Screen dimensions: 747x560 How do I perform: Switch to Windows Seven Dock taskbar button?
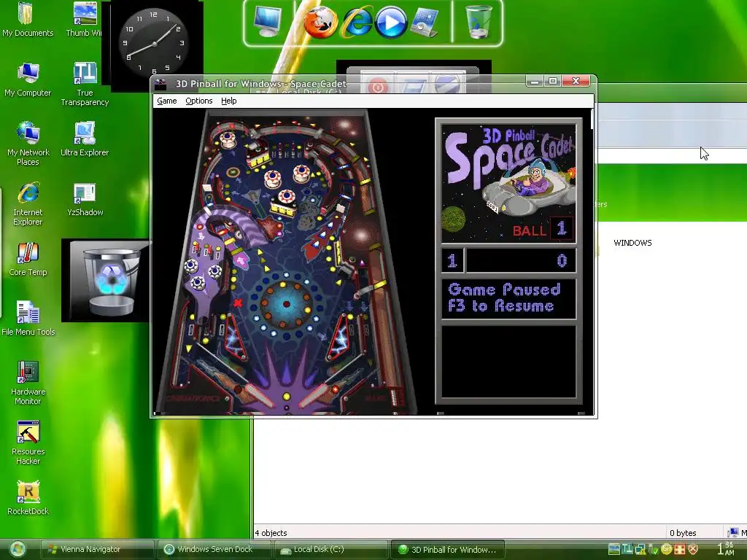coord(214,550)
